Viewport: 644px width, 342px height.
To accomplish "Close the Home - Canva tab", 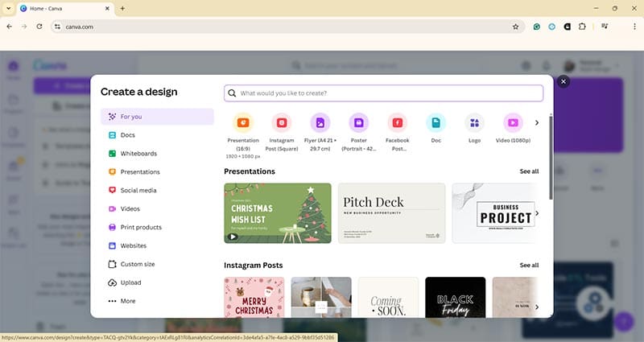I will (107, 8).
